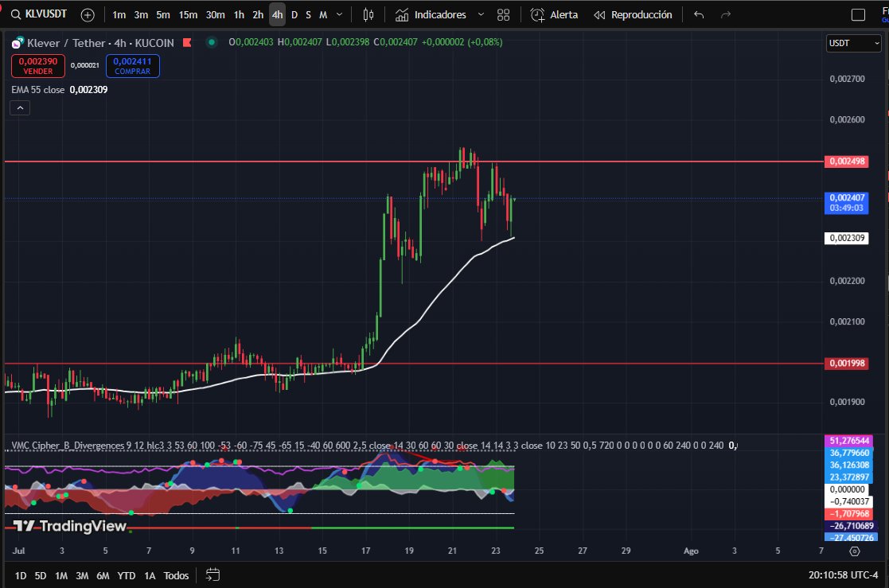Click the redo arrow
Viewport: 889px width, 588px height.
(x=726, y=15)
